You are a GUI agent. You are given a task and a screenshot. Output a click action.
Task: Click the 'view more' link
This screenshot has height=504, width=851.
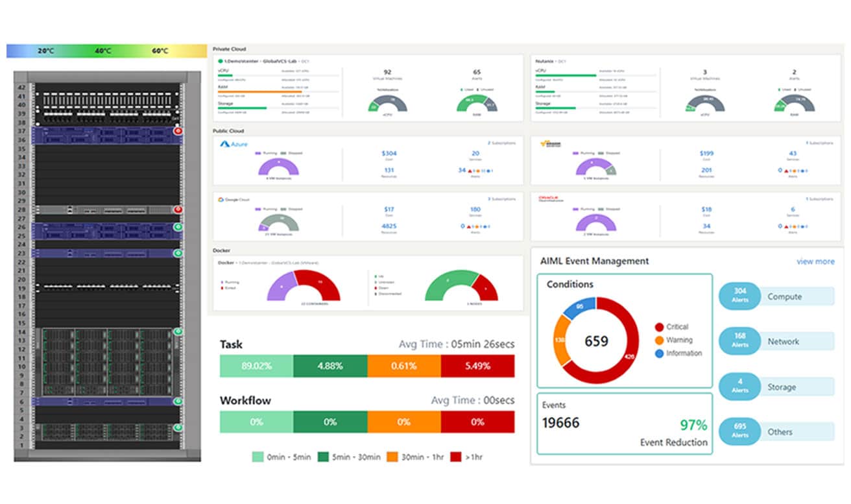[815, 261]
